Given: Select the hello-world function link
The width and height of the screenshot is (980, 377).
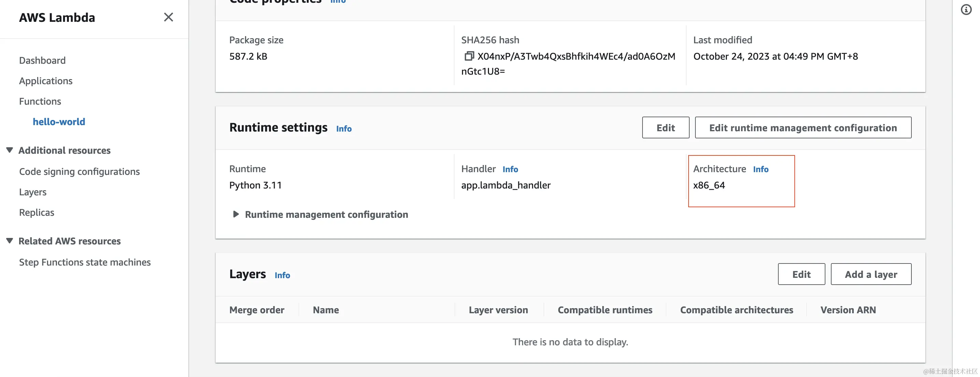Looking at the screenshot, I should pos(59,122).
